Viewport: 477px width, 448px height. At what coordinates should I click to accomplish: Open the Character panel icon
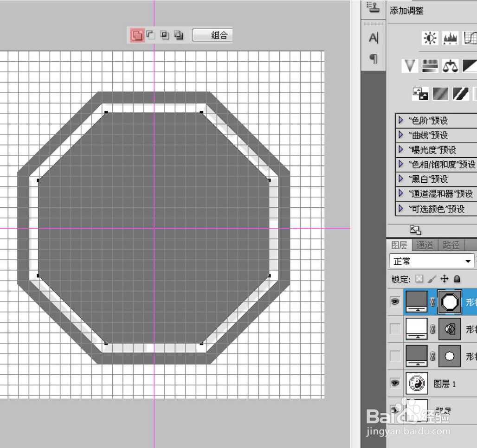373,38
